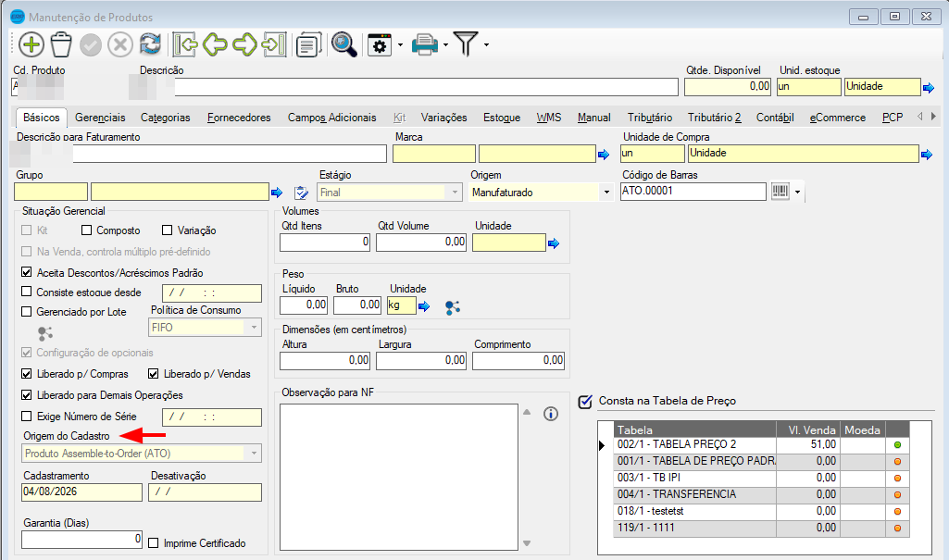Open the info icon beside Observação para NF
Image resolution: width=949 pixels, height=560 pixels.
pyautogui.click(x=551, y=414)
